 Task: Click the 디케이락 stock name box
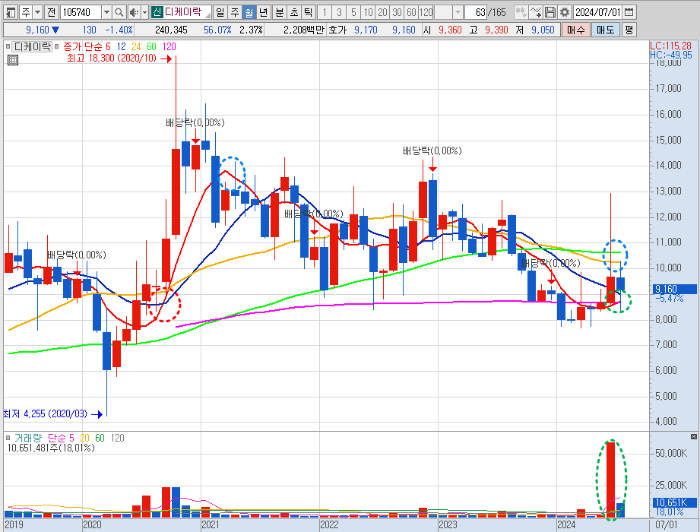(x=187, y=12)
